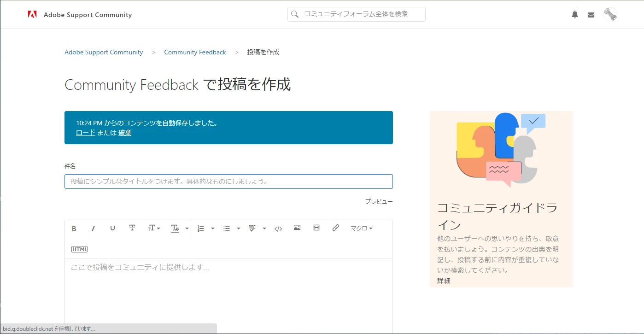Insert a code sample

278,229
